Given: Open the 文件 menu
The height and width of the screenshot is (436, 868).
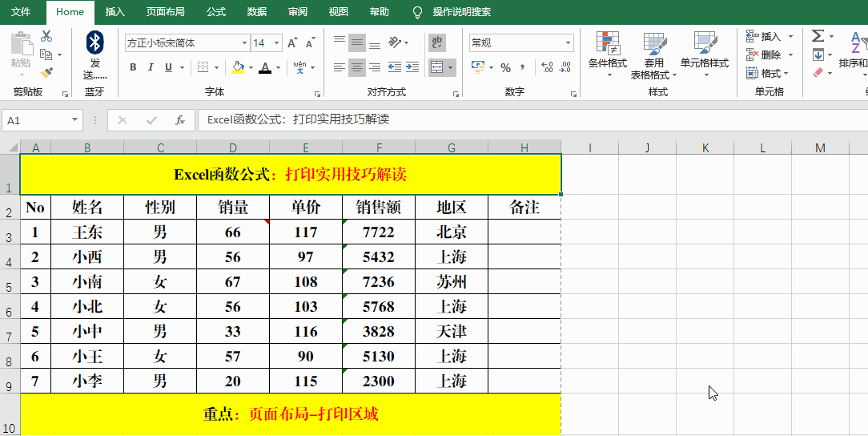Looking at the screenshot, I should pos(21,12).
